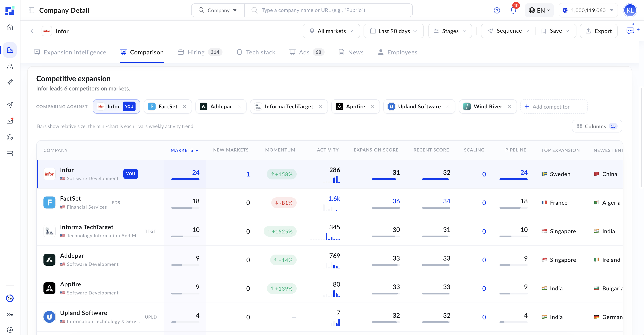
Task: Open the Employees tab
Action: tap(397, 52)
